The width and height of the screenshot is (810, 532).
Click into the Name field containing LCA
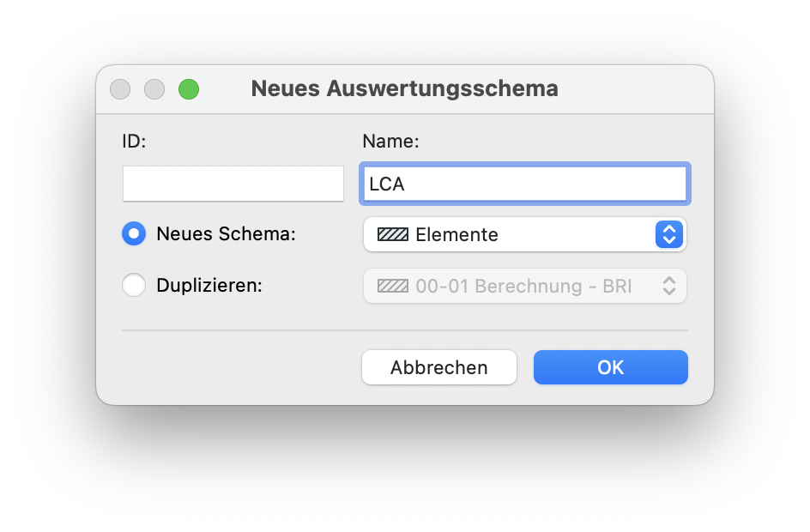point(525,184)
